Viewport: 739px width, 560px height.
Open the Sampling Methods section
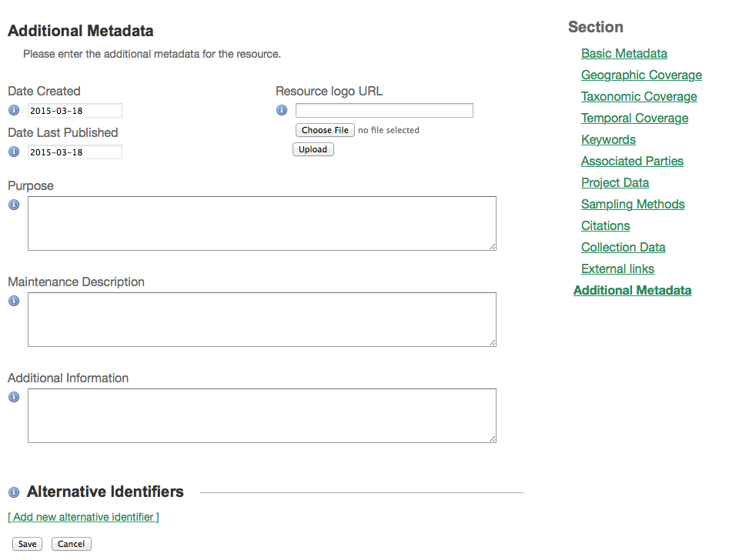point(633,204)
